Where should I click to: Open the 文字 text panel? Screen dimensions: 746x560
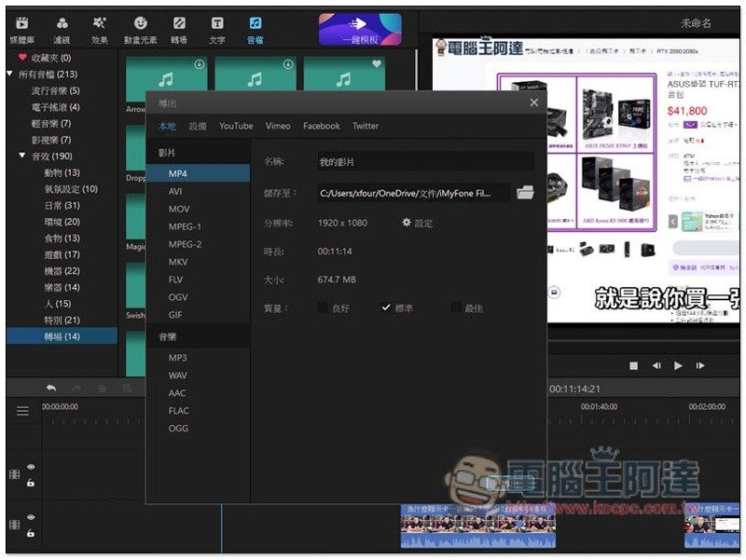pos(217,29)
